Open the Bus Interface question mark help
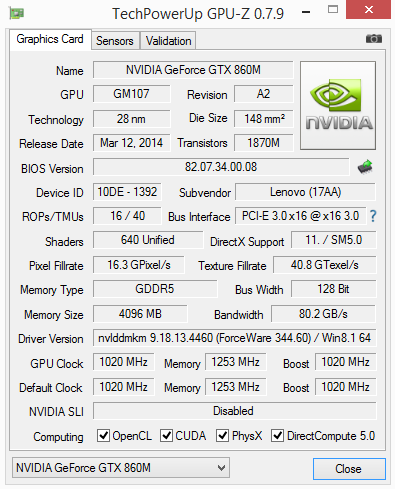Image resolution: width=395 pixels, height=489 pixels. [x=373, y=216]
